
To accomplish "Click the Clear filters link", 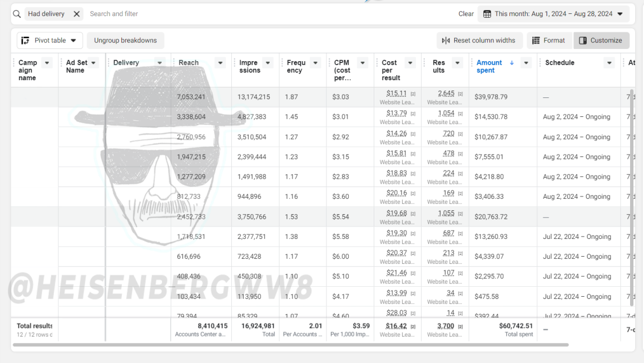I will [x=465, y=14].
